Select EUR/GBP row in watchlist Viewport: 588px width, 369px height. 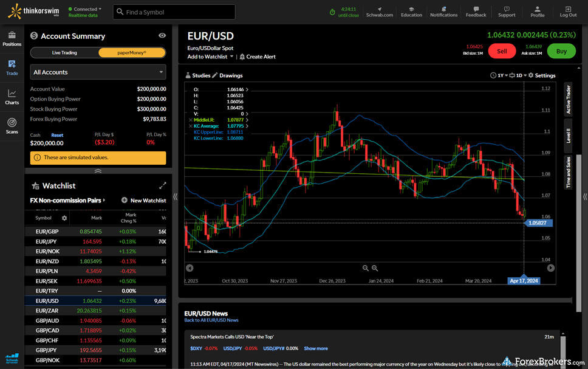coord(95,232)
